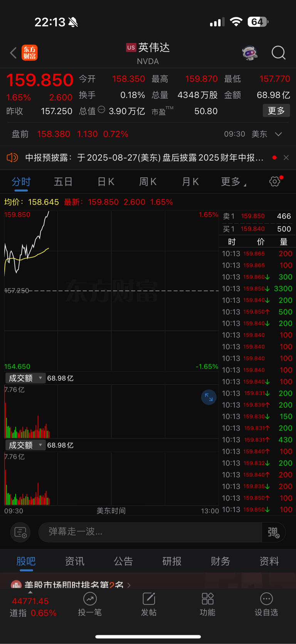This screenshot has width=296, height=644.
Task: Tap the upper volume bar chart
Action: point(111,411)
